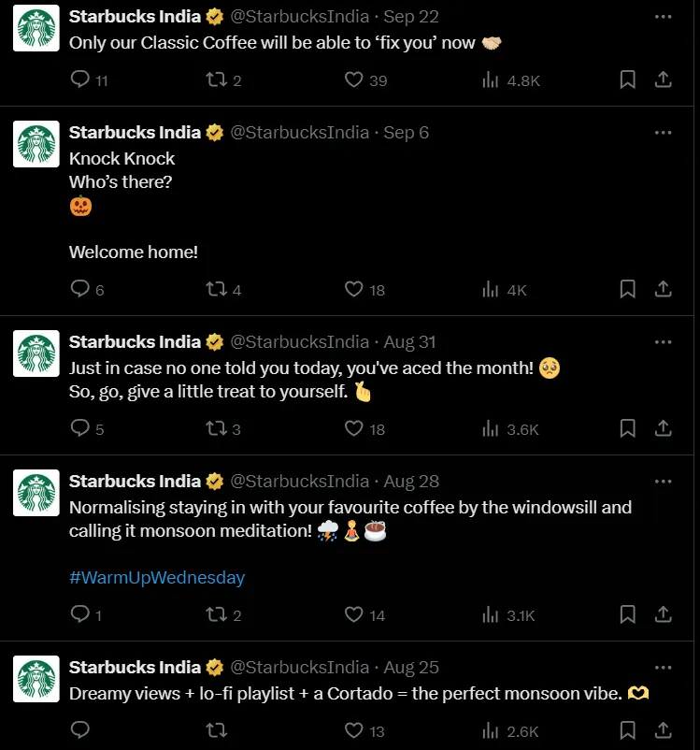This screenshot has height=750, width=700.
Task: Share the Sep 22 tweet via share icon
Action: 664,79
